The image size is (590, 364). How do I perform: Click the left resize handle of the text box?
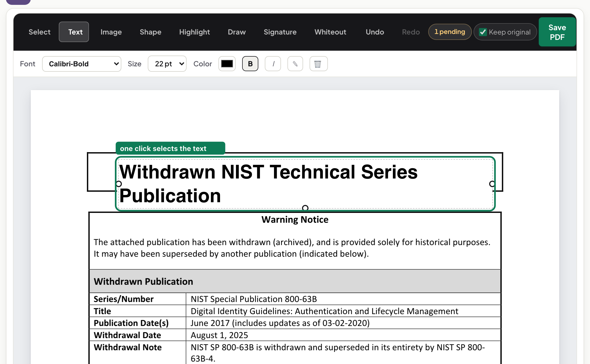[x=119, y=184]
